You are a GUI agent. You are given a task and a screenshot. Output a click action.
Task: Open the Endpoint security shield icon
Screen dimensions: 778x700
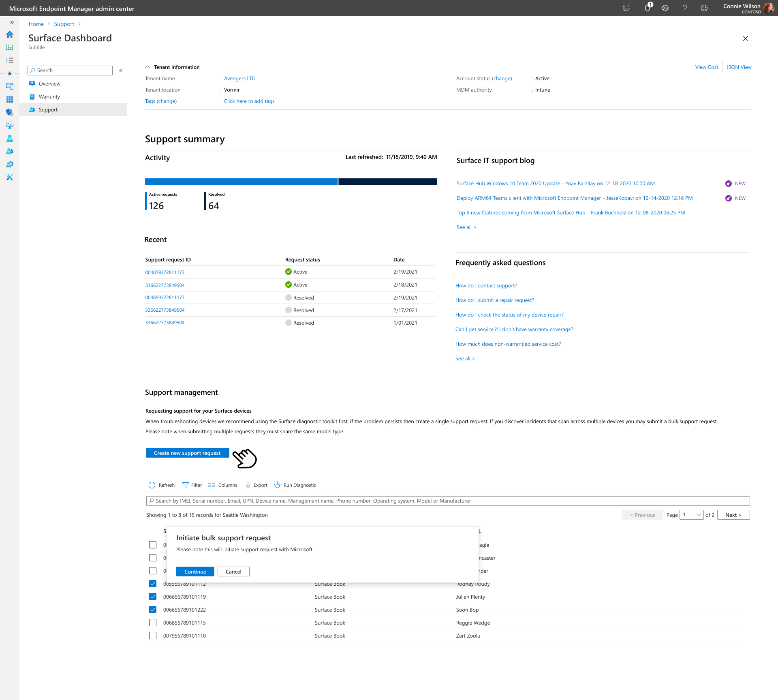point(10,112)
